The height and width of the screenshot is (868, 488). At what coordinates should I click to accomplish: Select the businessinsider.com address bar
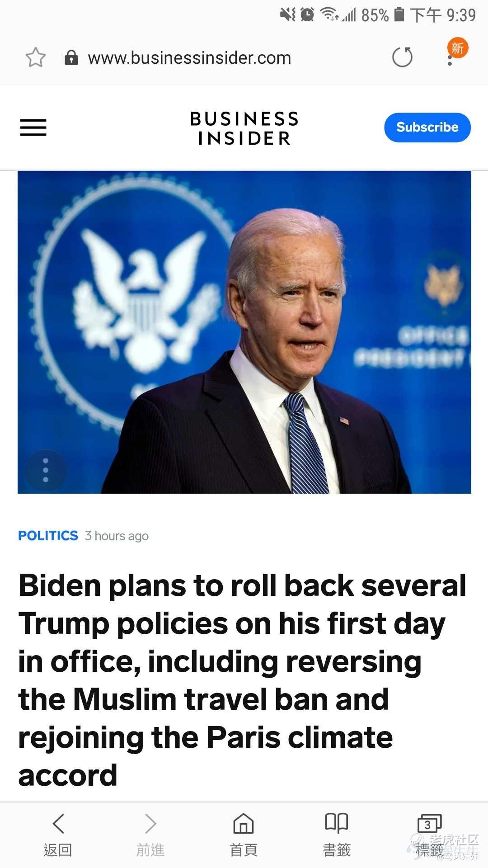coord(189,58)
